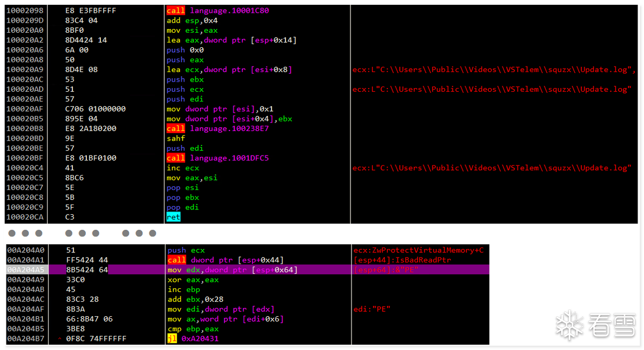Select 'lea eax,dword ptr [esp+0x14]' line
Viewport: 644px width, 350px height.
[x=231, y=40]
